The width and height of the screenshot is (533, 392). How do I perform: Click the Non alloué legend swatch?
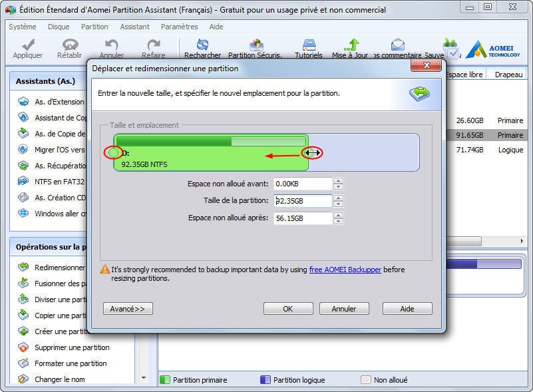pos(366,379)
